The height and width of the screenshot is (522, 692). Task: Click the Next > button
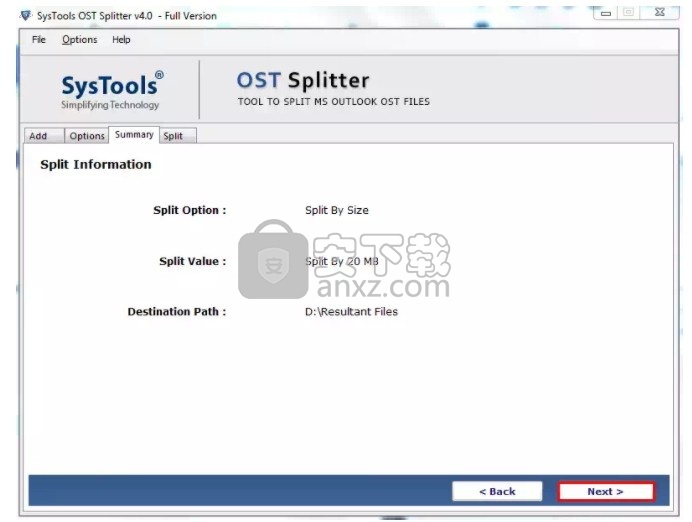606,491
